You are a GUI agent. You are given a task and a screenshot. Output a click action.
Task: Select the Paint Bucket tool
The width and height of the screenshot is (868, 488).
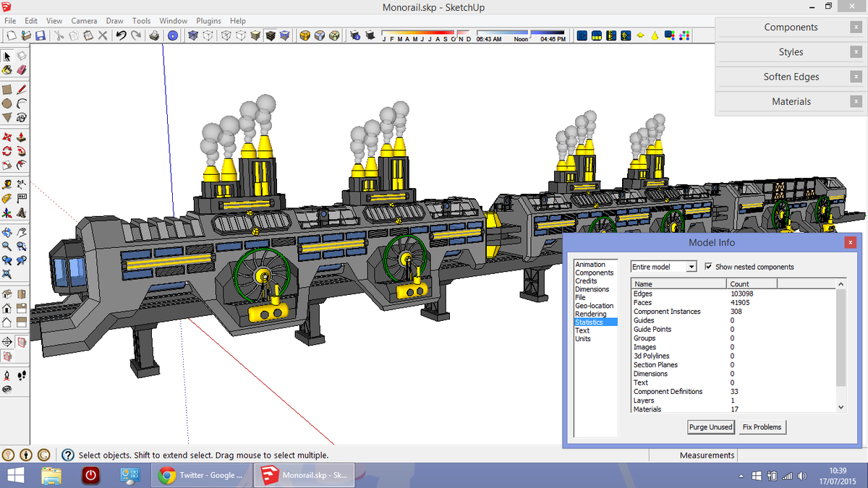pyautogui.click(x=7, y=70)
